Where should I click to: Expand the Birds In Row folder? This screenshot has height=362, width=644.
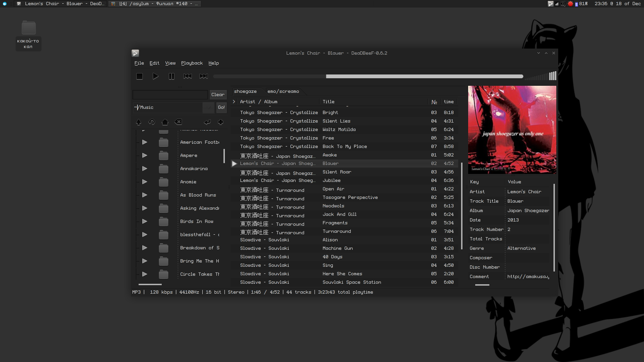145,222
